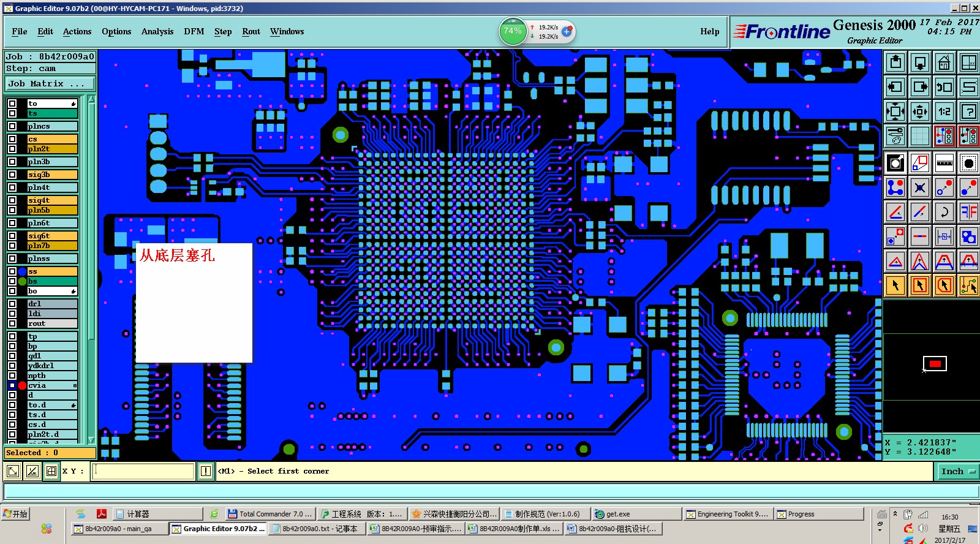
Task: Click the Help button
Action: click(x=710, y=31)
